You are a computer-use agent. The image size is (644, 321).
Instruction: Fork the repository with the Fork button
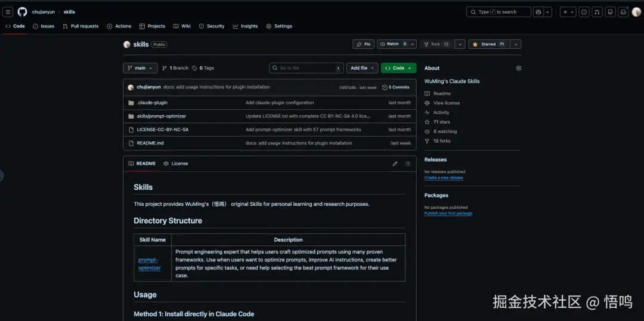point(437,44)
